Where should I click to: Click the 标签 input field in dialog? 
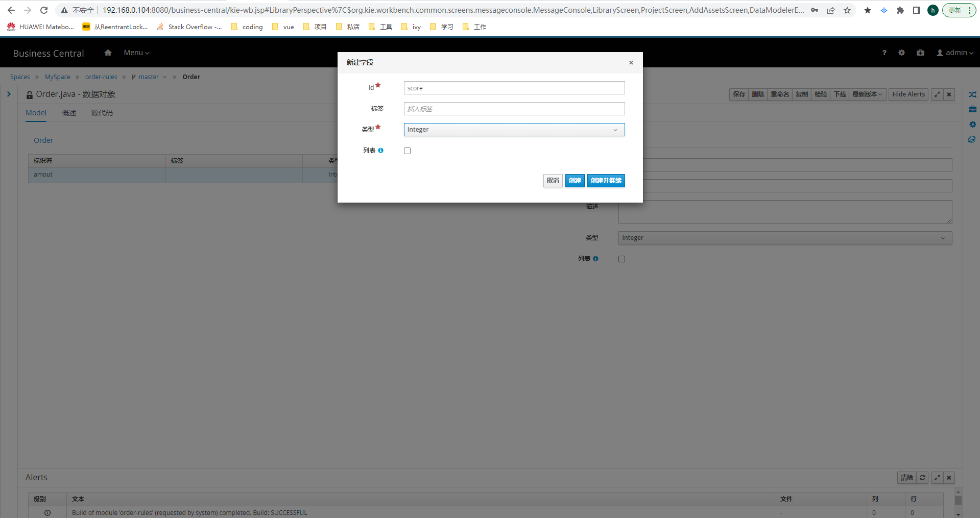(514, 109)
